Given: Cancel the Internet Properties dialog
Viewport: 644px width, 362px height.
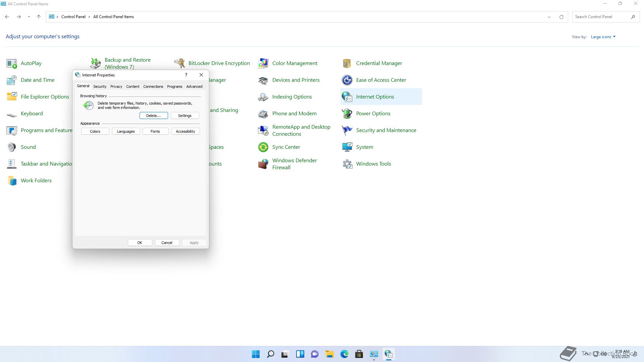Looking at the screenshot, I should [167, 243].
